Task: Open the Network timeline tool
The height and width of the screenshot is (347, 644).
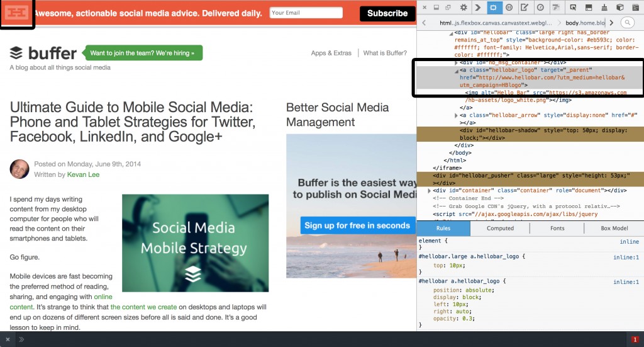Action: coord(556,8)
